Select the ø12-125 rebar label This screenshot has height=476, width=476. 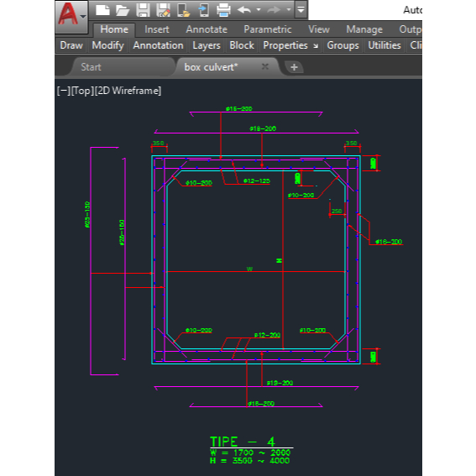point(257,181)
